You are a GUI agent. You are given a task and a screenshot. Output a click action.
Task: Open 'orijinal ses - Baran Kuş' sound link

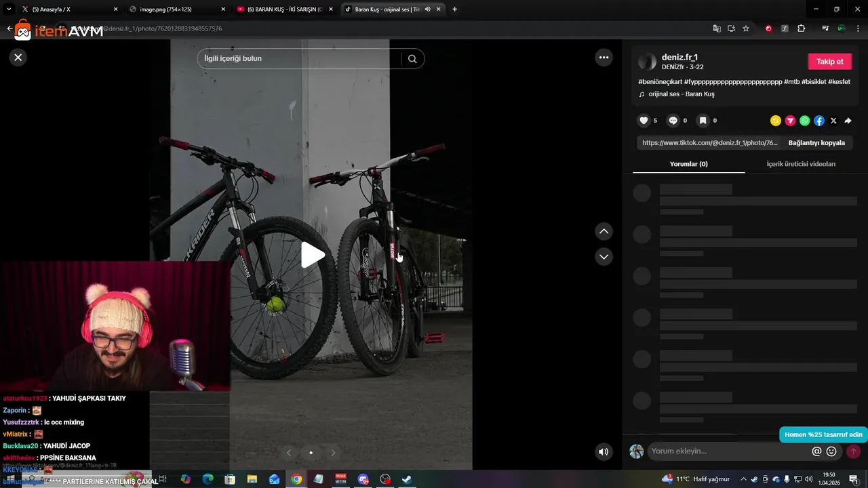pyautogui.click(x=681, y=94)
